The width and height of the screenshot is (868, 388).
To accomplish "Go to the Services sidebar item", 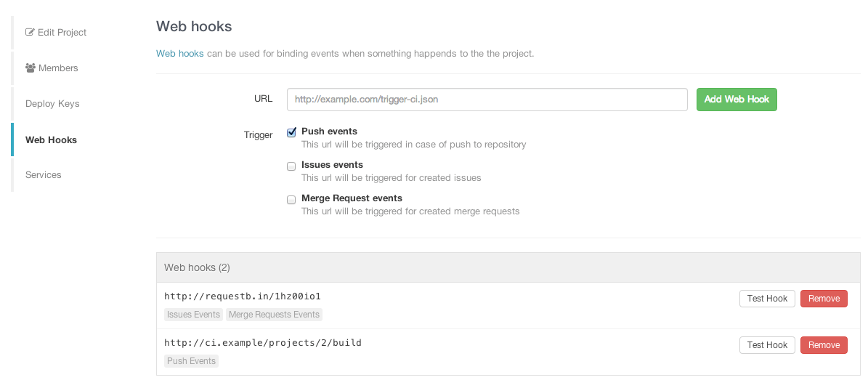I will pyautogui.click(x=44, y=175).
